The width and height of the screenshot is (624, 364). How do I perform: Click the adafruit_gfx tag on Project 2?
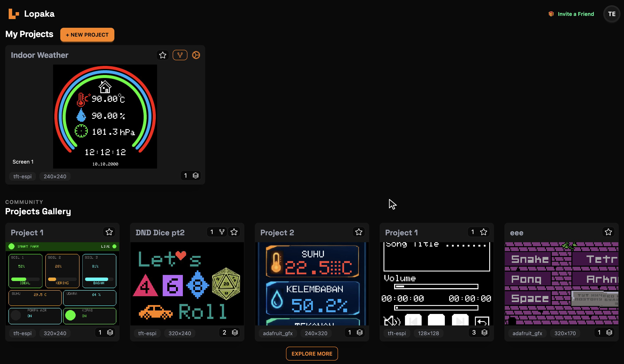[x=278, y=333]
